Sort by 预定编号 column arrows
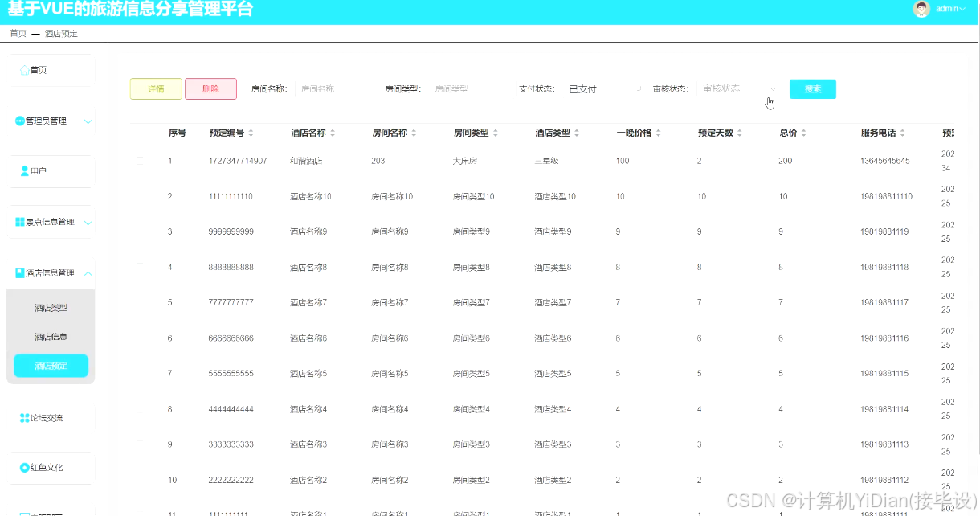 click(x=251, y=133)
